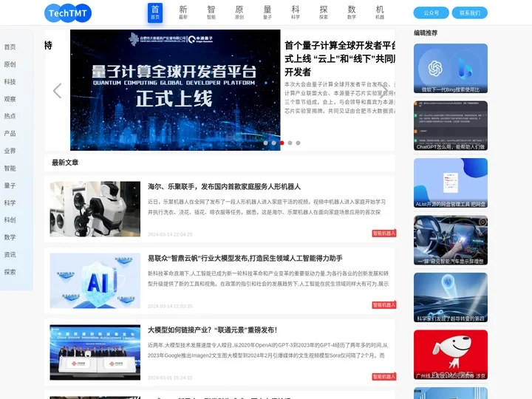Open the 微软下一代Bing recommended card
The image size is (532, 399).
click(x=451, y=68)
